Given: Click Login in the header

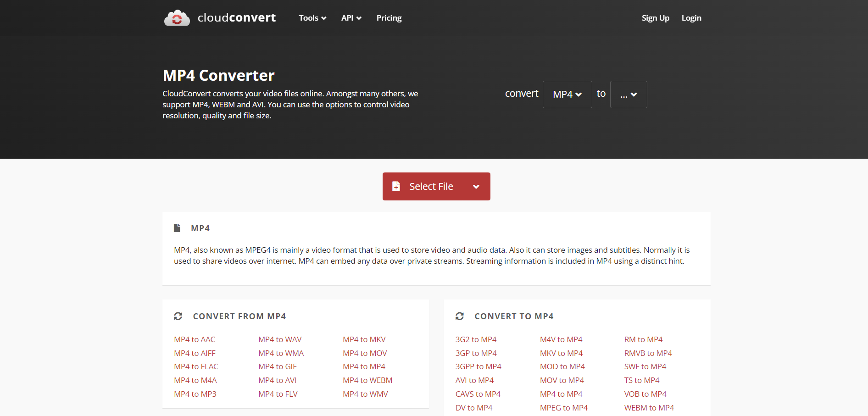Looking at the screenshot, I should 691,18.
